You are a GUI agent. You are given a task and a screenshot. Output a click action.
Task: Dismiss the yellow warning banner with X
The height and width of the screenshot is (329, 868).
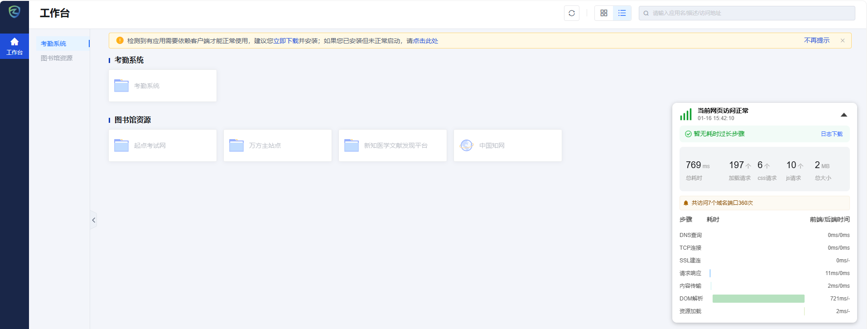click(843, 40)
